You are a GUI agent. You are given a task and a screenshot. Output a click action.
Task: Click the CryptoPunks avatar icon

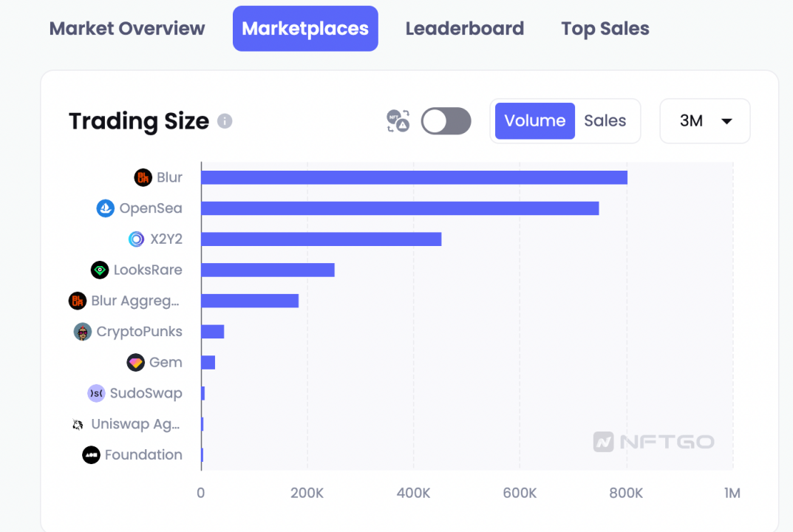[x=83, y=332]
